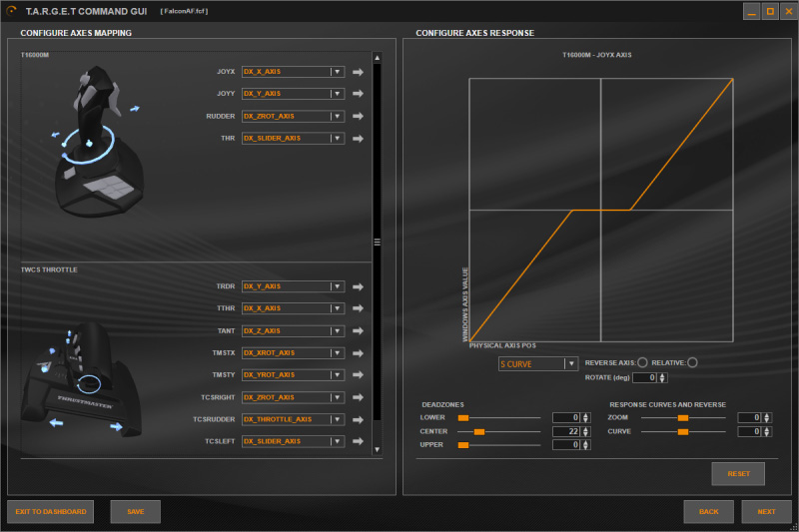The height and width of the screenshot is (532, 799).
Task: Click the CENTER deadzone slider handle
Action: 479,432
